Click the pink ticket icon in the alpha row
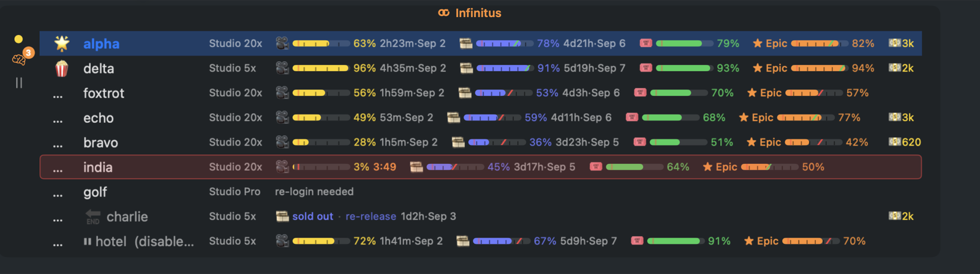Screen dimensions: 980x274 click(646, 43)
